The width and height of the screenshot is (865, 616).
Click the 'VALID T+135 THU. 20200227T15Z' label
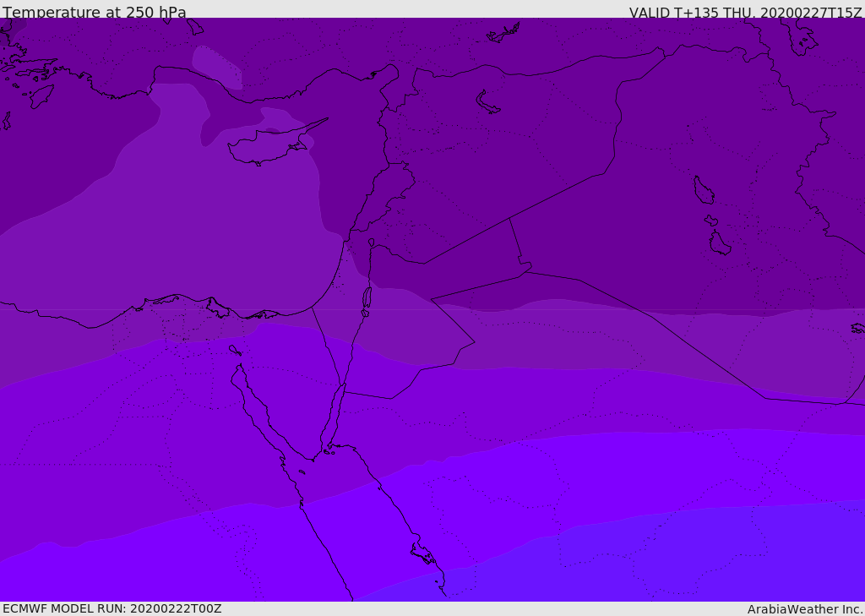pos(745,12)
